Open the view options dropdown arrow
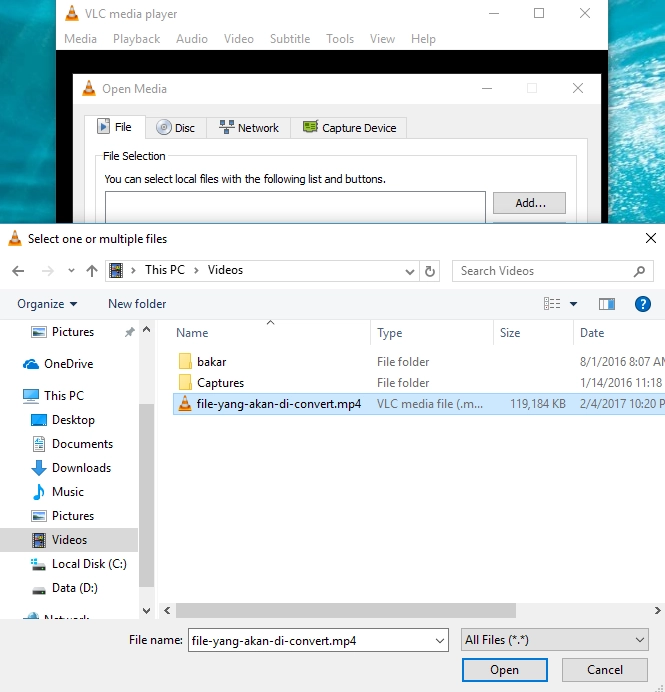Screen dimensions: 665x692 coord(573,304)
